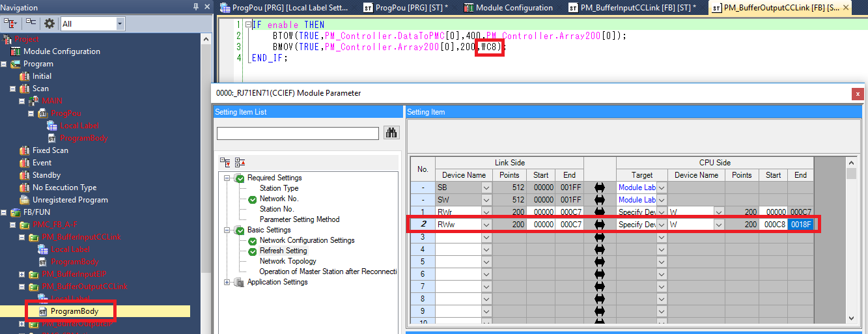This screenshot has width=868, height=334.
Task: Click the expand-all tree icon in Navigation toolbar
Action: coord(10,24)
